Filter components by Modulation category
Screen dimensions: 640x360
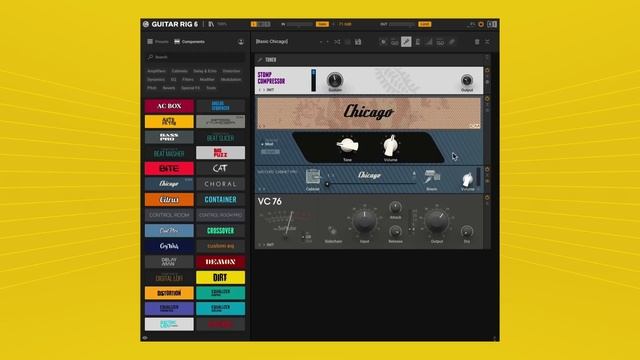231,80
